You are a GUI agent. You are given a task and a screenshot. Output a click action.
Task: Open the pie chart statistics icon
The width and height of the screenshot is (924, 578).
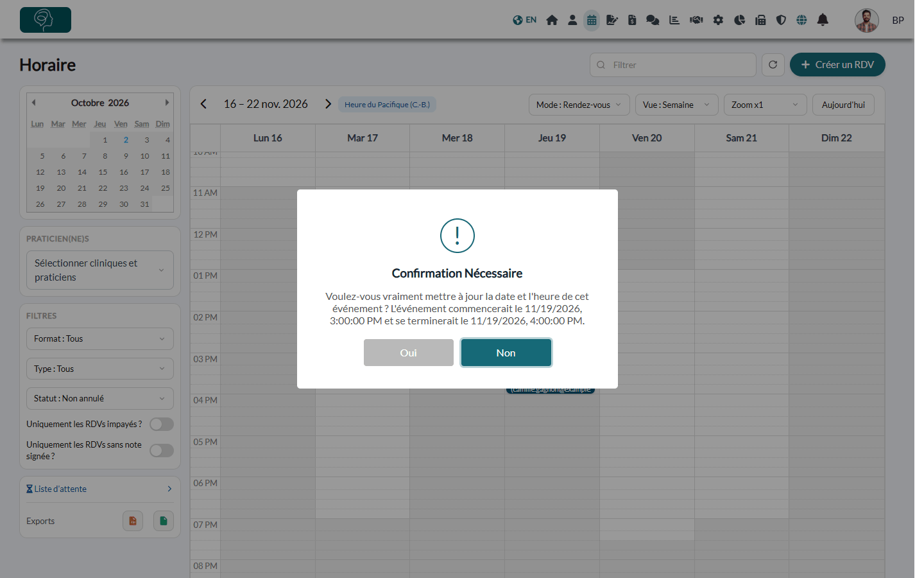740,20
